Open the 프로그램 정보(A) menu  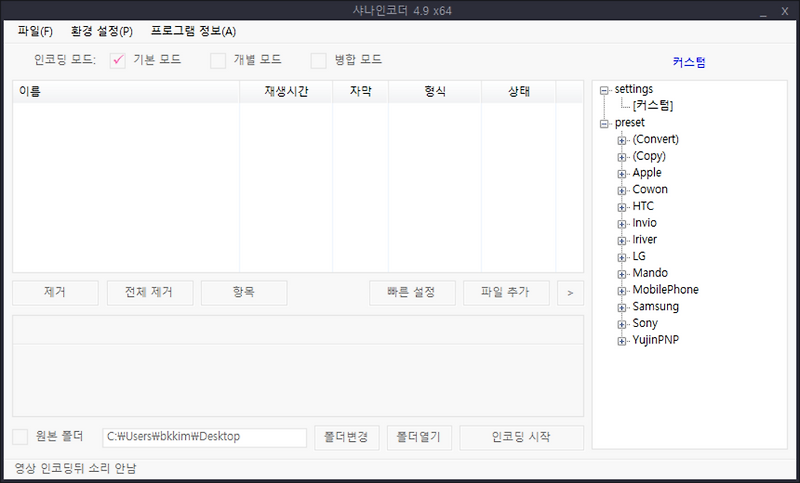(x=193, y=31)
